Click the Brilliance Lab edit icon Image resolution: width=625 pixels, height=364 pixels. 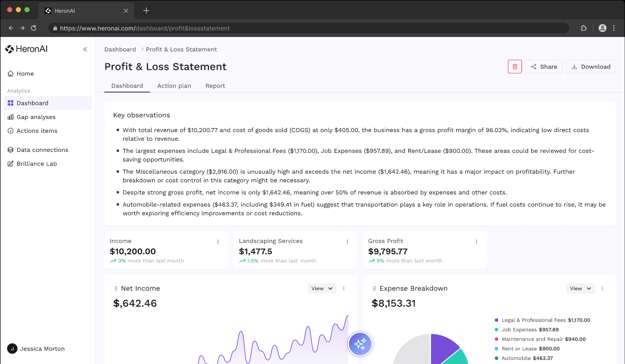11,164
